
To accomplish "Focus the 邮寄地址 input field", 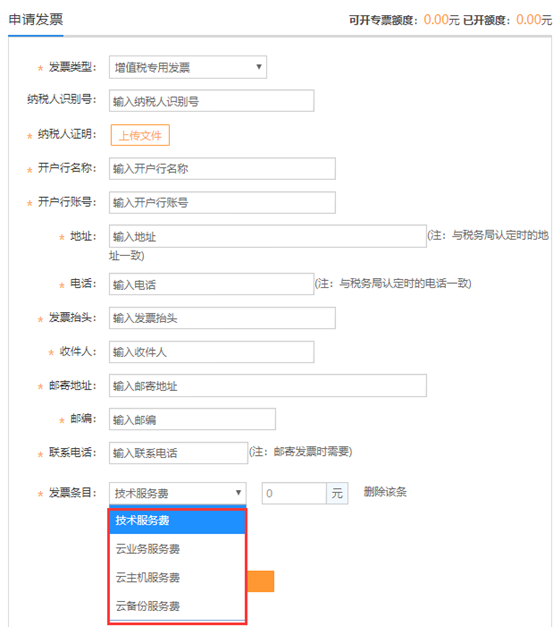I will click(x=268, y=385).
